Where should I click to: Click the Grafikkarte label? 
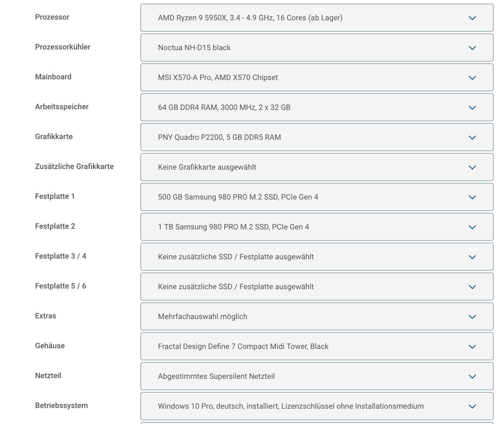pyautogui.click(x=54, y=137)
